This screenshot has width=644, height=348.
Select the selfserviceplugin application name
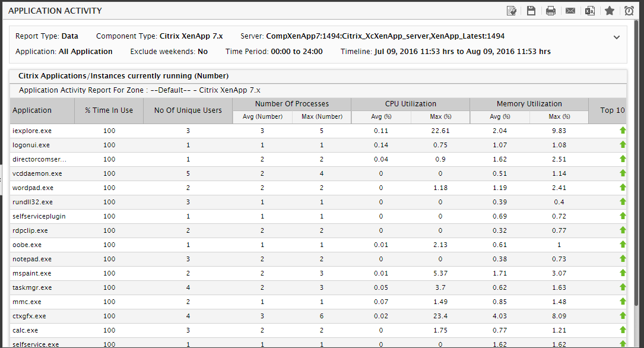point(39,216)
